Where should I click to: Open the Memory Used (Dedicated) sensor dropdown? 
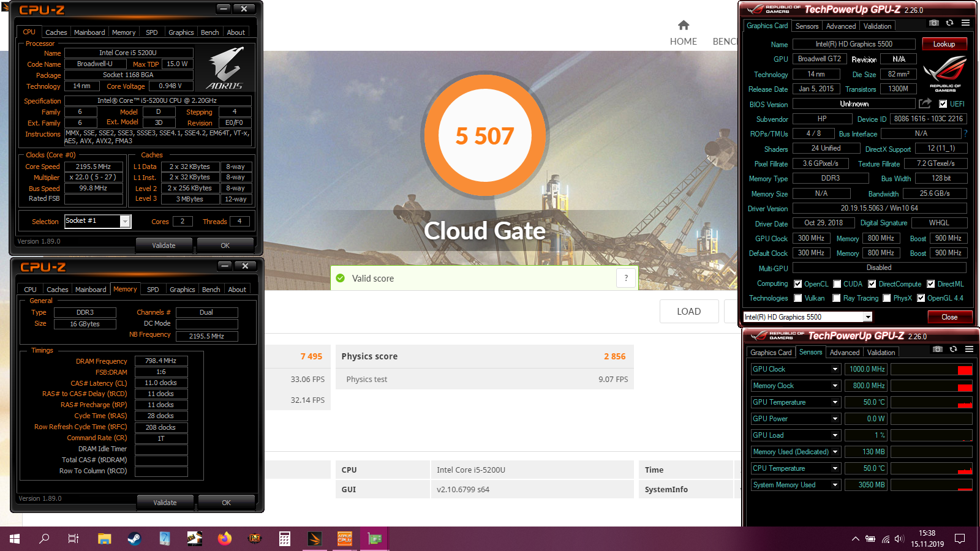[x=835, y=452]
